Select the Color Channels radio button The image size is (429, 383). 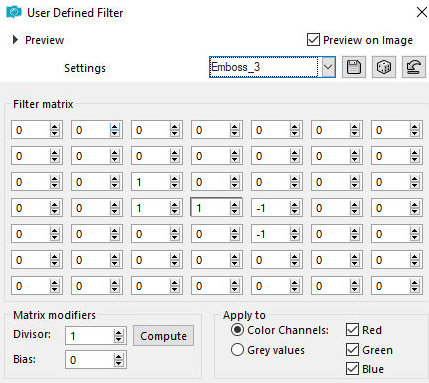click(237, 330)
